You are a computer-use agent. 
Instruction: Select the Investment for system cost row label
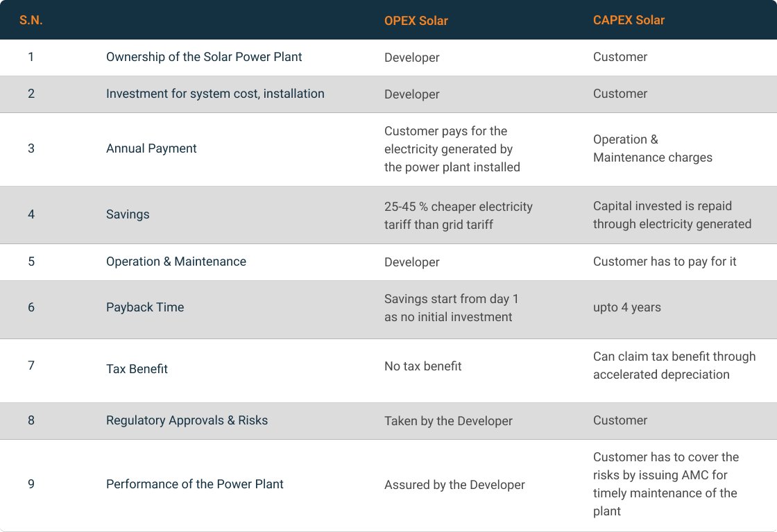(215, 94)
